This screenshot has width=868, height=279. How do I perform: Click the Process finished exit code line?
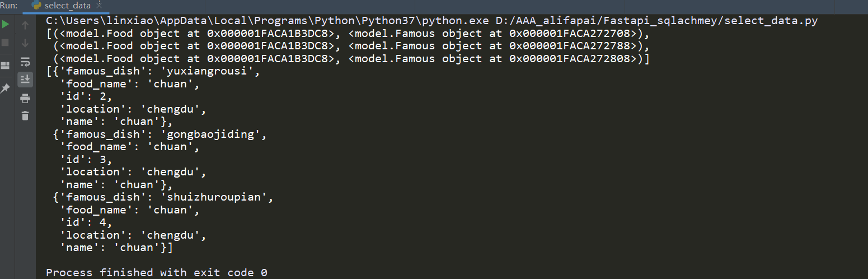coord(157,273)
